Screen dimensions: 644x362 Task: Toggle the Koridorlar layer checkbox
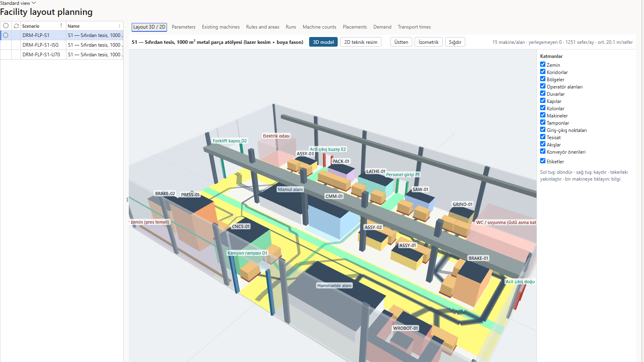coord(543,72)
